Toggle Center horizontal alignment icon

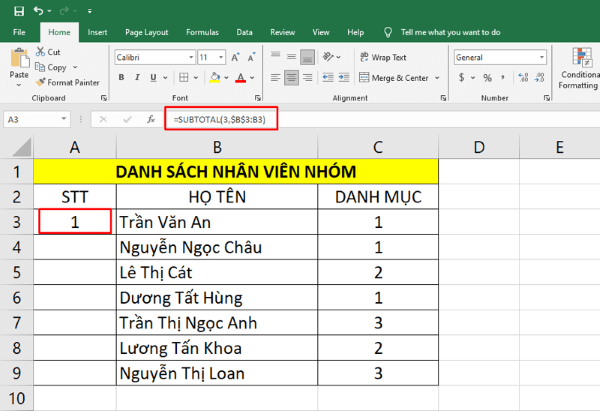coord(291,78)
